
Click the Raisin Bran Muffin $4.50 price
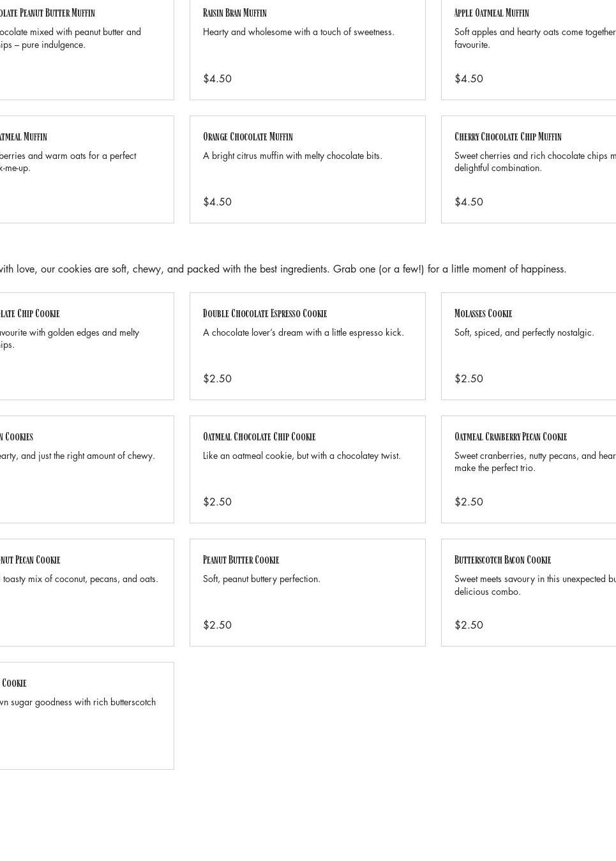(x=217, y=79)
